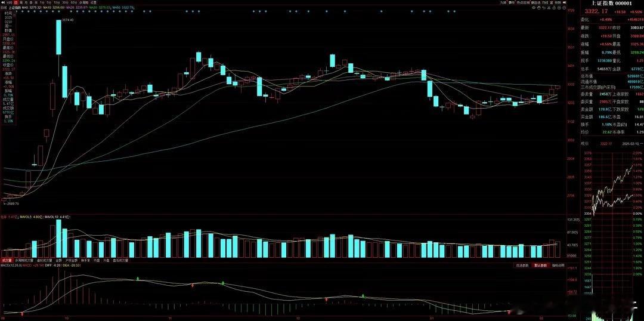
Task: Click the speaker icon at top-left
Action: 3,2
